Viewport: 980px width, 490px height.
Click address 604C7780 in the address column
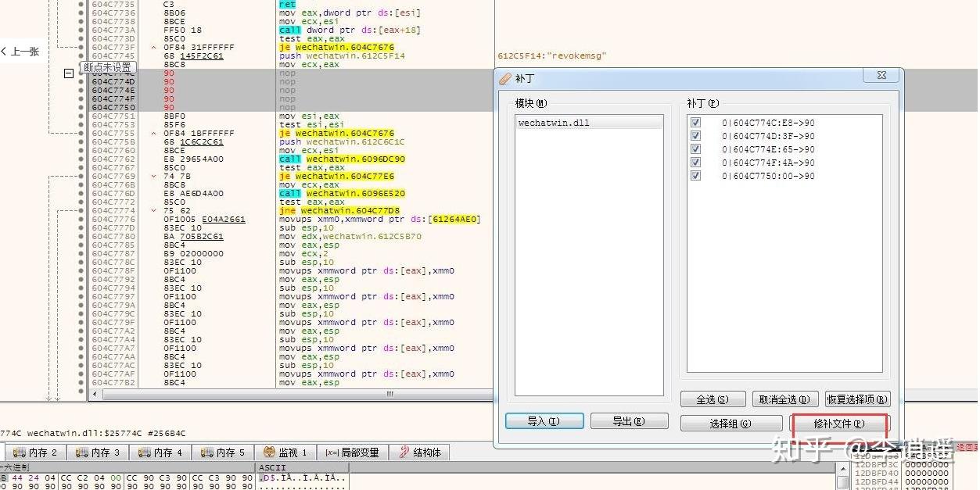[113, 237]
